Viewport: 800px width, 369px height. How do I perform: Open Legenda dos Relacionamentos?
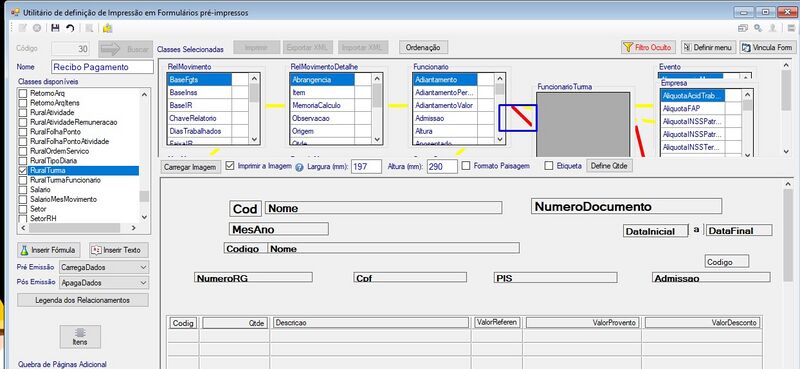[83, 300]
